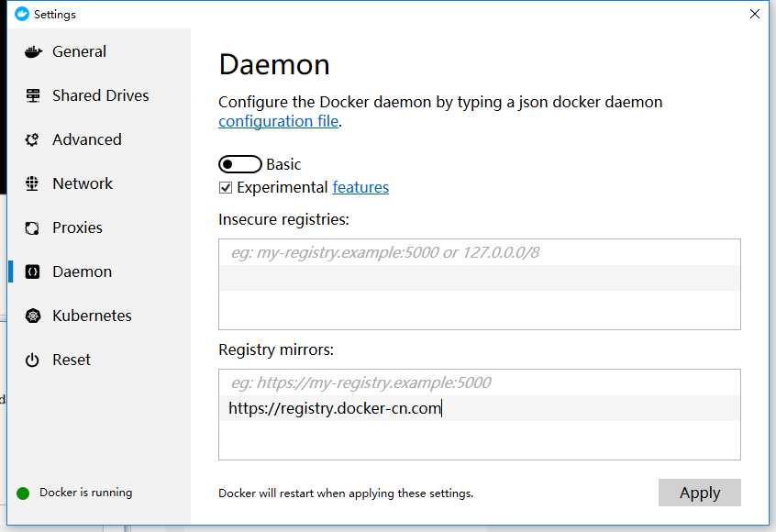Toggle the Basic mode switch
This screenshot has height=532, width=776.
click(x=240, y=164)
